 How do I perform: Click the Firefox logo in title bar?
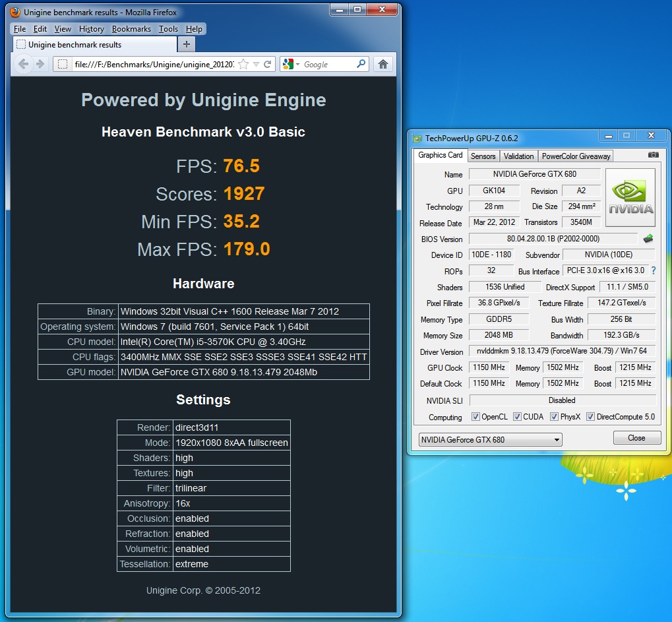coord(15,12)
